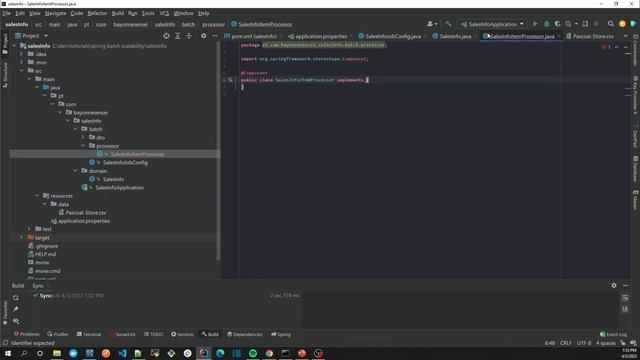640x360 pixels.
Task: Open the Windows Start menu
Action: tap(8, 353)
